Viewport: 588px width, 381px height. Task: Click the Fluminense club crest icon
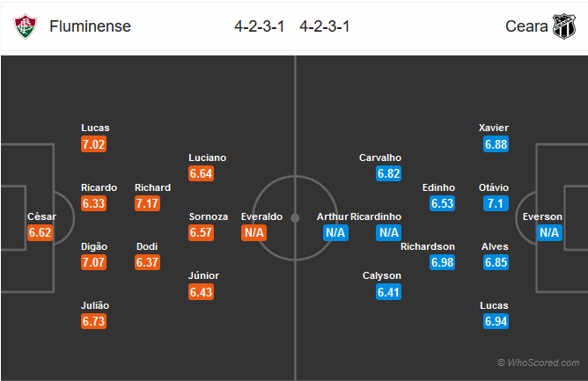[26, 26]
